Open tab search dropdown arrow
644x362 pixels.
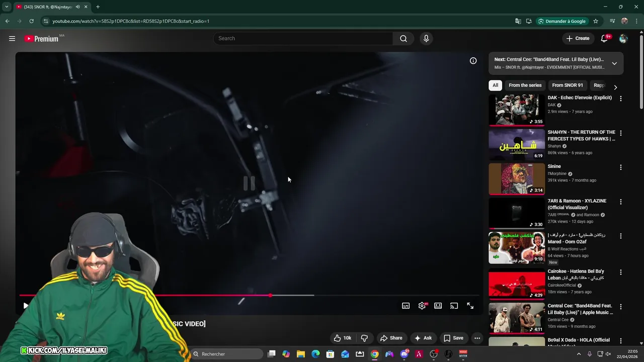tap(7, 7)
